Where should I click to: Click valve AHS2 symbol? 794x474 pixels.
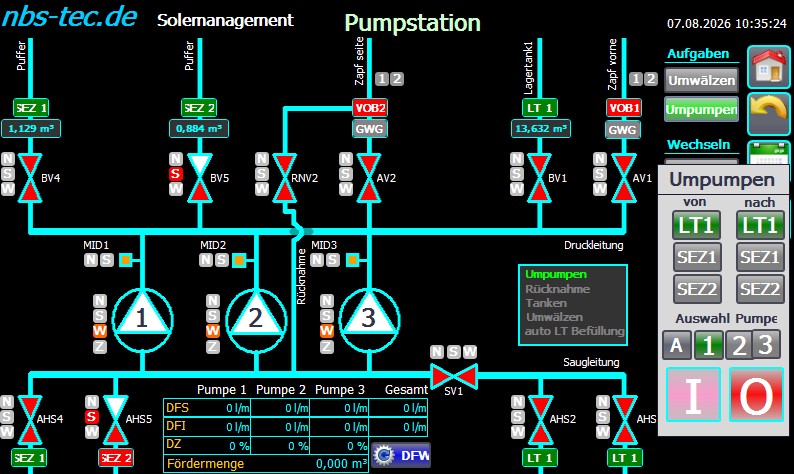click(x=540, y=420)
